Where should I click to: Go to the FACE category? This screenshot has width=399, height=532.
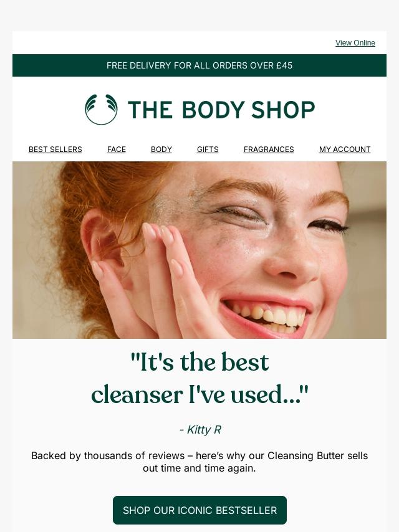click(117, 150)
